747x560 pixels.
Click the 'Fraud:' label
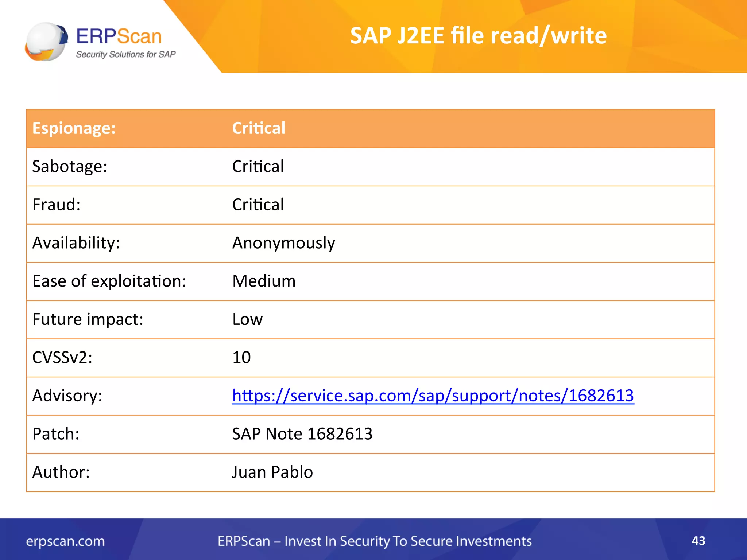(x=56, y=205)
